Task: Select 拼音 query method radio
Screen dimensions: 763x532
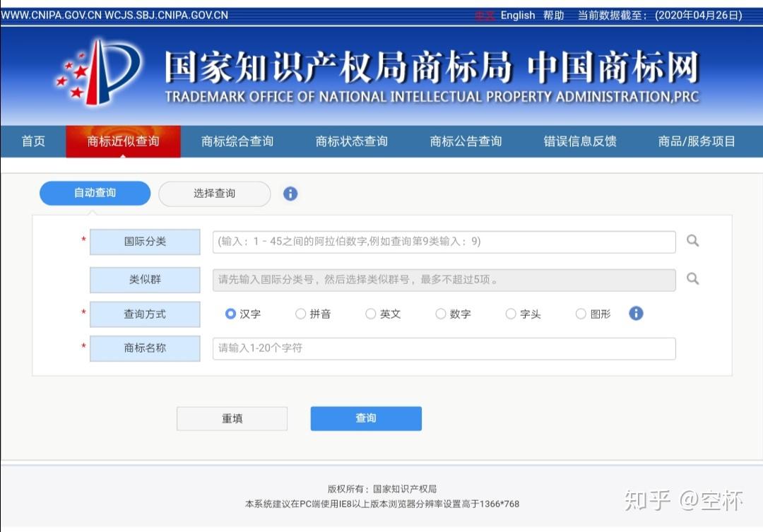Action: [x=301, y=314]
